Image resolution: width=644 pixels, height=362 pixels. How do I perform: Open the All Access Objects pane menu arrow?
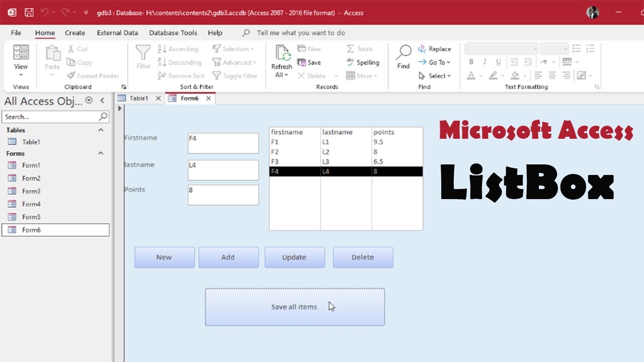coord(89,101)
